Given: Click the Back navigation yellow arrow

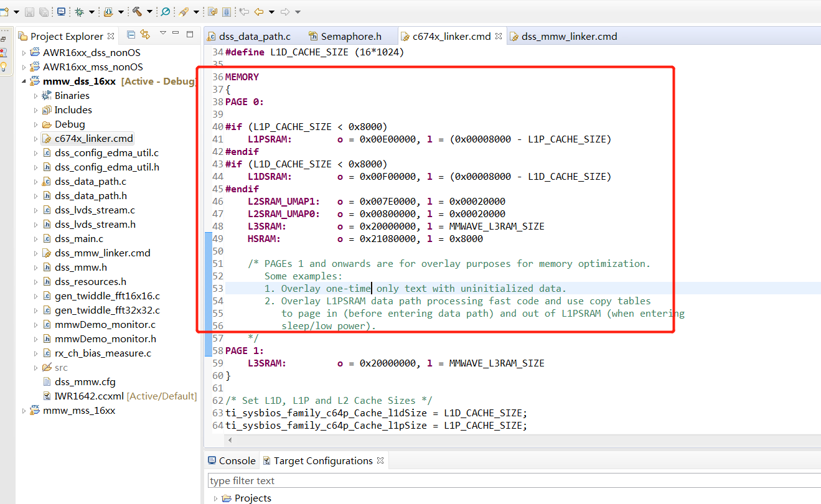Looking at the screenshot, I should tap(259, 11).
